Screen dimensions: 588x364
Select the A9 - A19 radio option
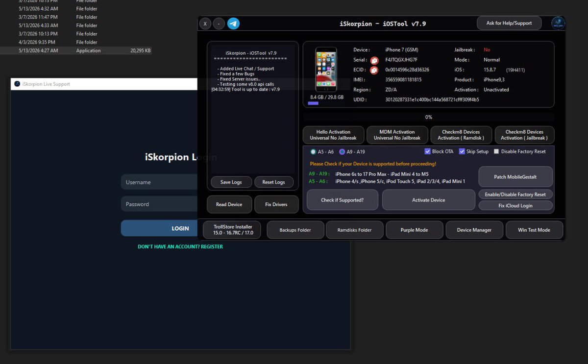pyautogui.click(x=352, y=152)
